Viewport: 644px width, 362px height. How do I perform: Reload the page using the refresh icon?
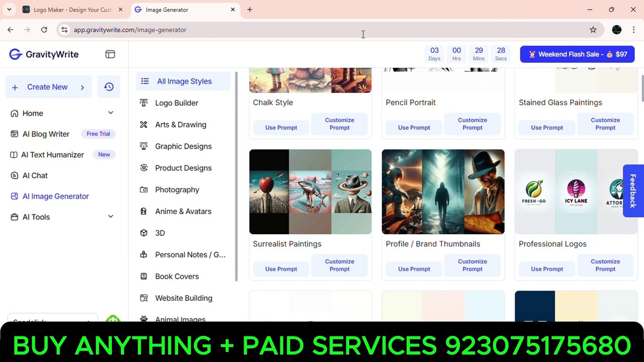pos(44,30)
